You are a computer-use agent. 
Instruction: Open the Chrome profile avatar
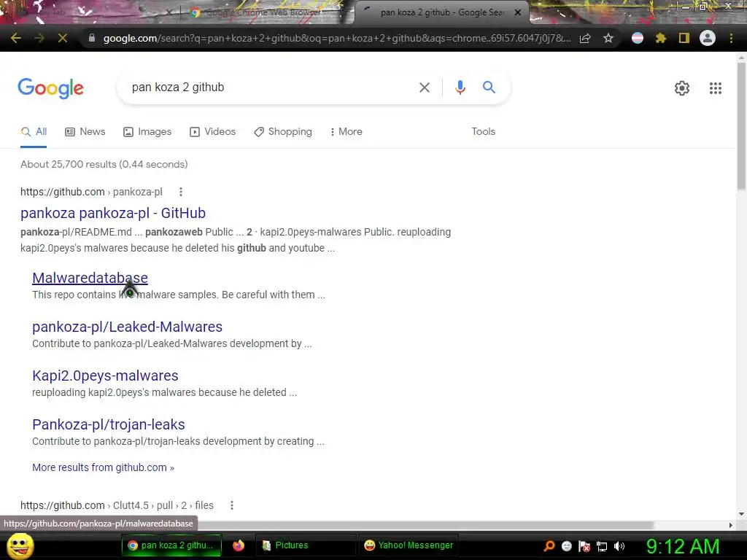pos(708,38)
